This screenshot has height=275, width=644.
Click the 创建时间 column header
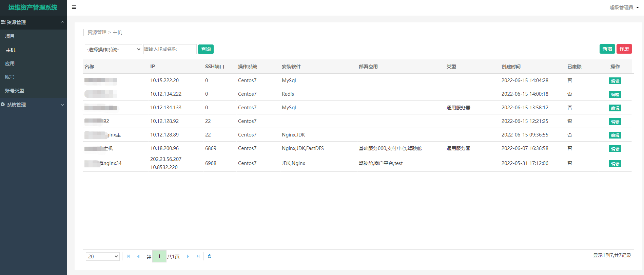(511, 67)
